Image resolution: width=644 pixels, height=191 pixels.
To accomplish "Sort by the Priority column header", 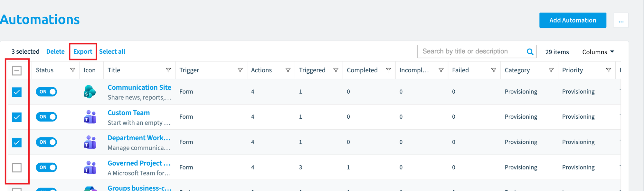I will [573, 70].
